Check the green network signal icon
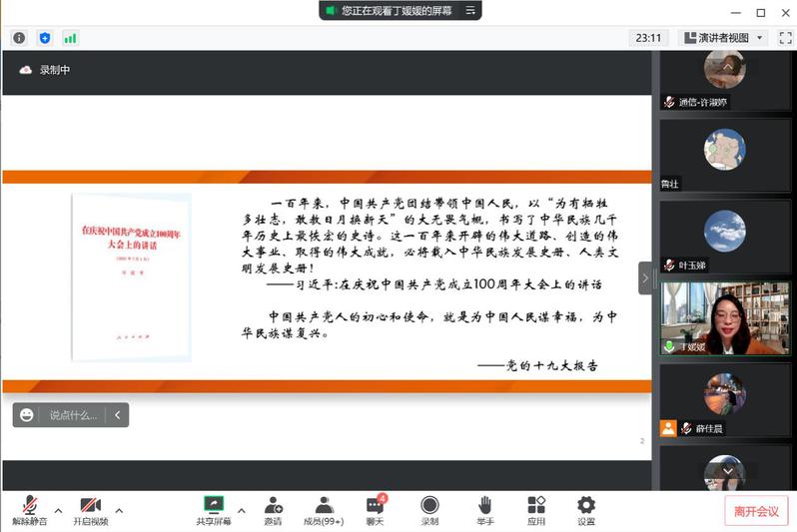797x532 pixels. point(70,38)
